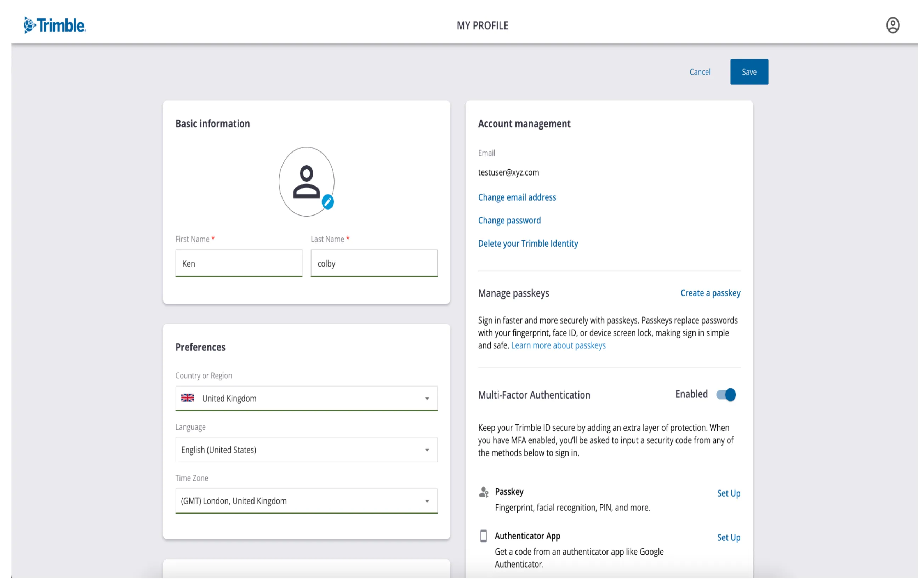Click the Enabled status label
924x584 pixels.
click(691, 394)
